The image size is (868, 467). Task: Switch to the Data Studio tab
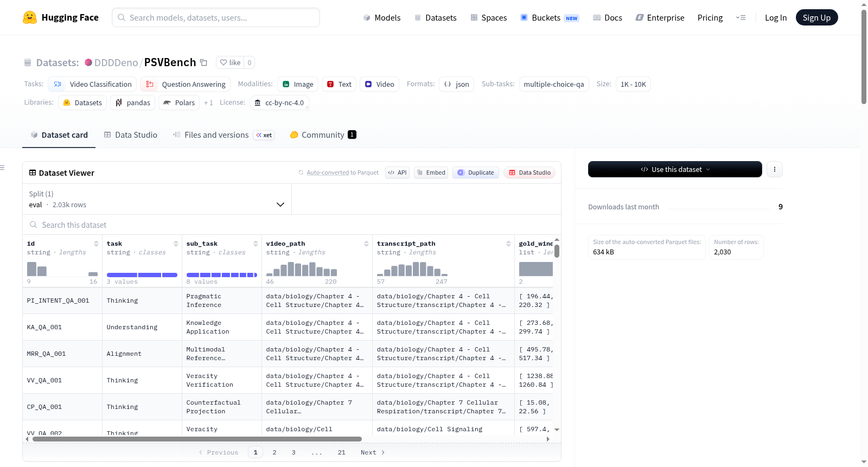(x=130, y=135)
